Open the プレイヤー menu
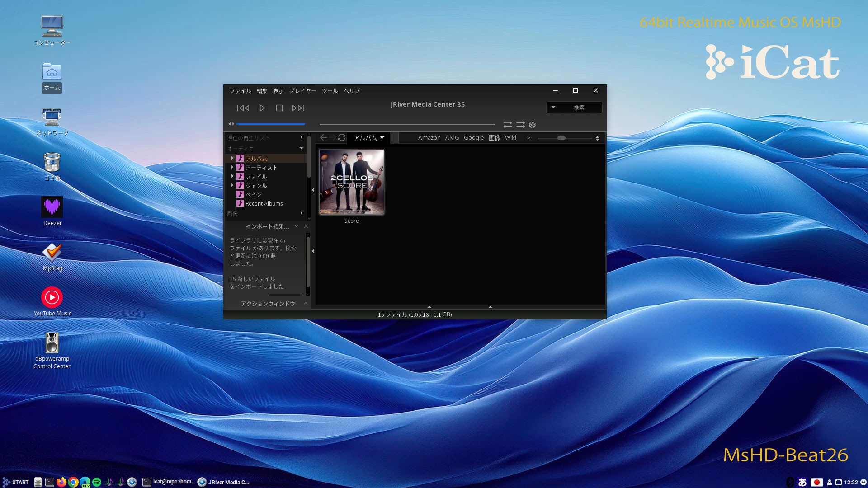 click(x=303, y=91)
